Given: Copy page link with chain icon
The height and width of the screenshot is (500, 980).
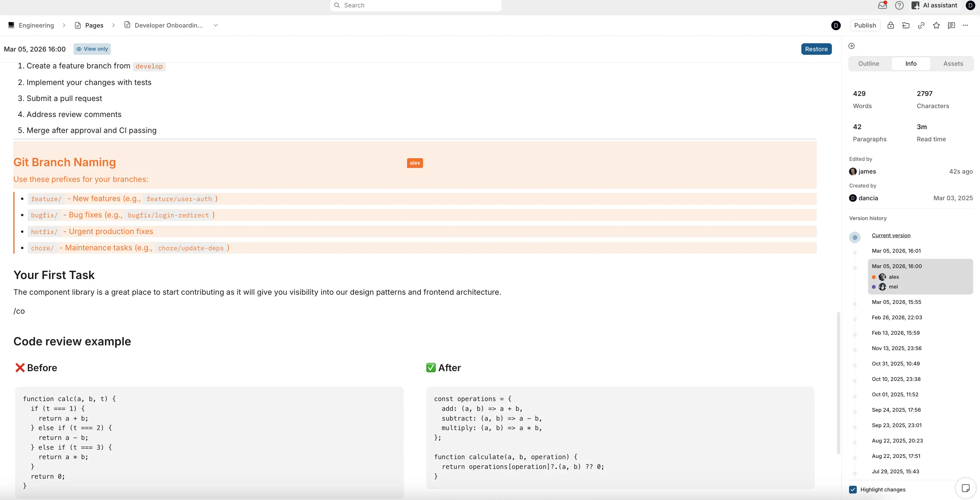Looking at the screenshot, I should point(921,25).
